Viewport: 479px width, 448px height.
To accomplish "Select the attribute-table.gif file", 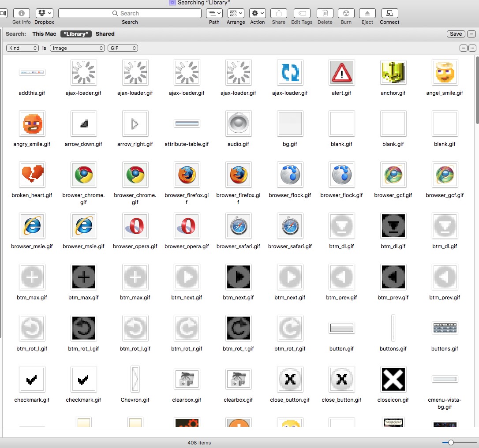I will pyautogui.click(x=187, y=123).
